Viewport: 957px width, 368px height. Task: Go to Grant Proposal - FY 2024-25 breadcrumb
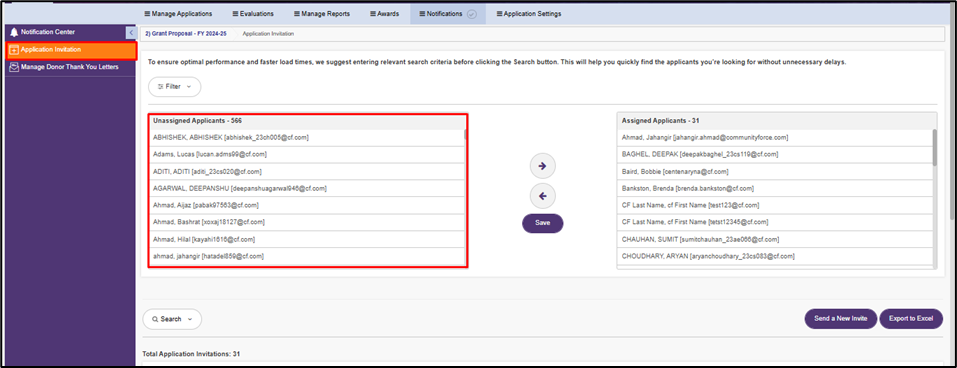tap(186, 34)
